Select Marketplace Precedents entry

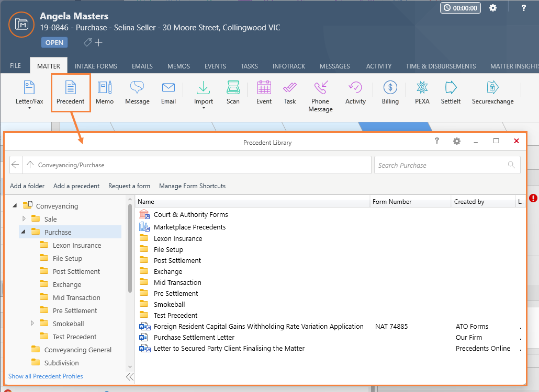click(190, 227)
